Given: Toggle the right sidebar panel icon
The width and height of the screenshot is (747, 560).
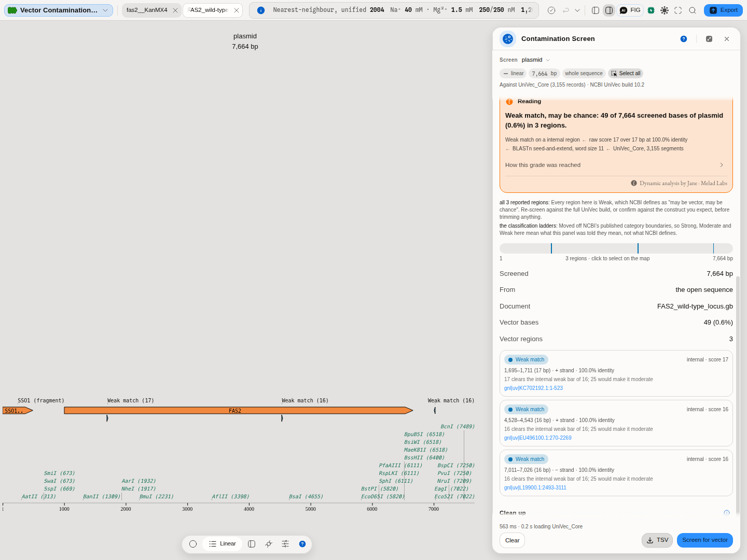Looking at the screenshot, I should pyautogui.click(x=609, y=10).
